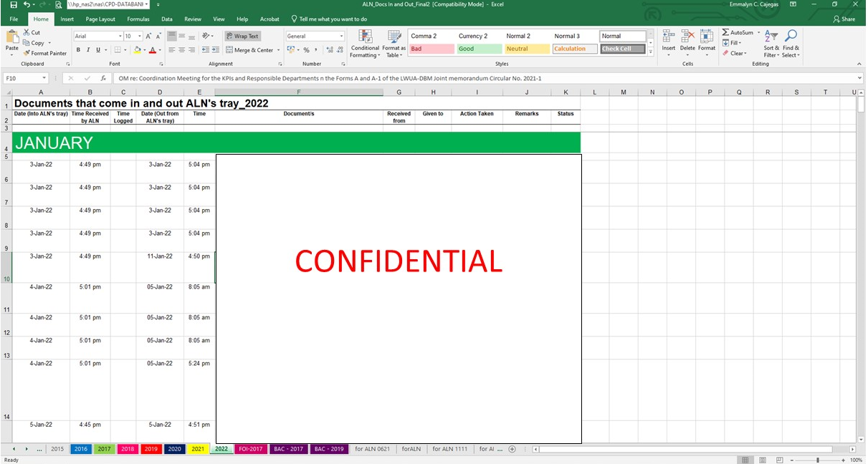Apply red font color
Screen dimensions: 868x464
(152, 50)
